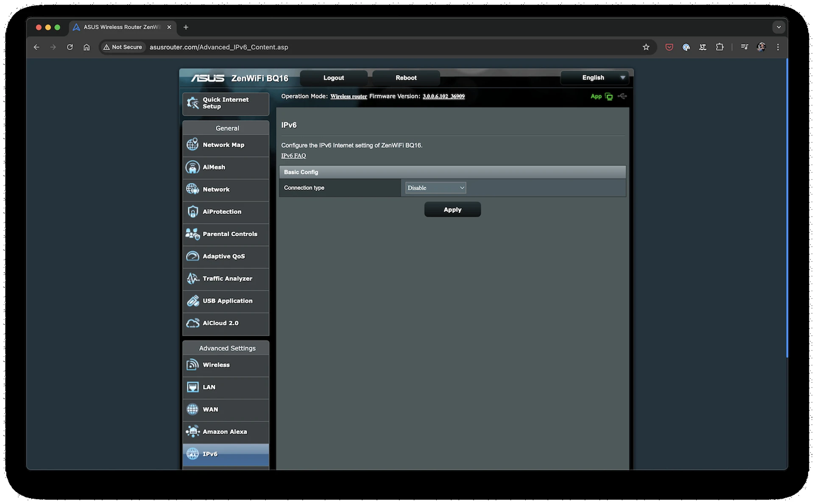Click the Network globe icon in sidebar
Screen dimensions: 814x504
pyautogui.click(x=192, y=189)
